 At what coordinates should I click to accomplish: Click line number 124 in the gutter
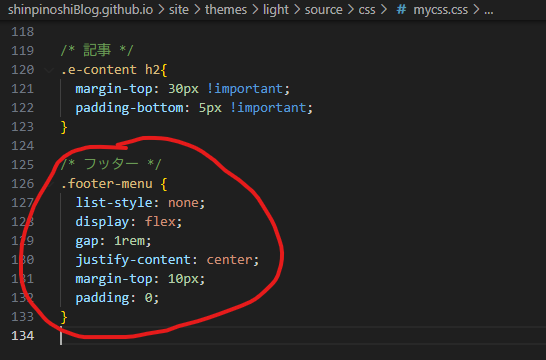(x=23, y=146)
